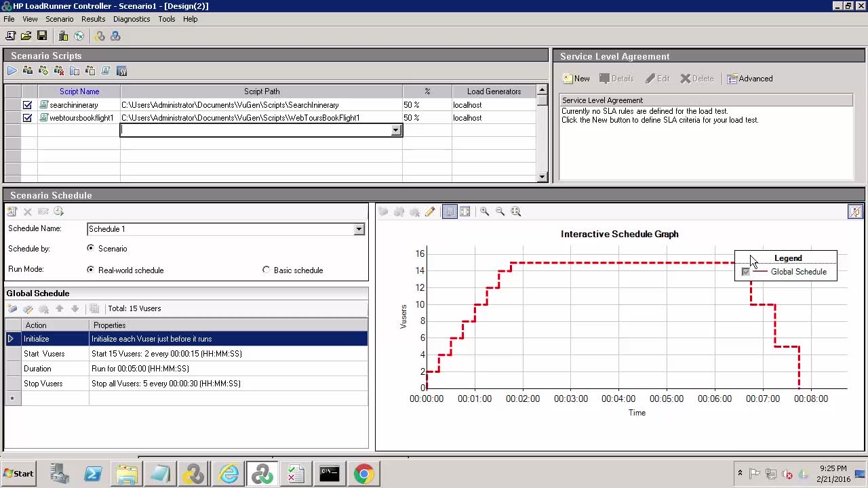Uncheck the searchininerary script checkbox

27,105
